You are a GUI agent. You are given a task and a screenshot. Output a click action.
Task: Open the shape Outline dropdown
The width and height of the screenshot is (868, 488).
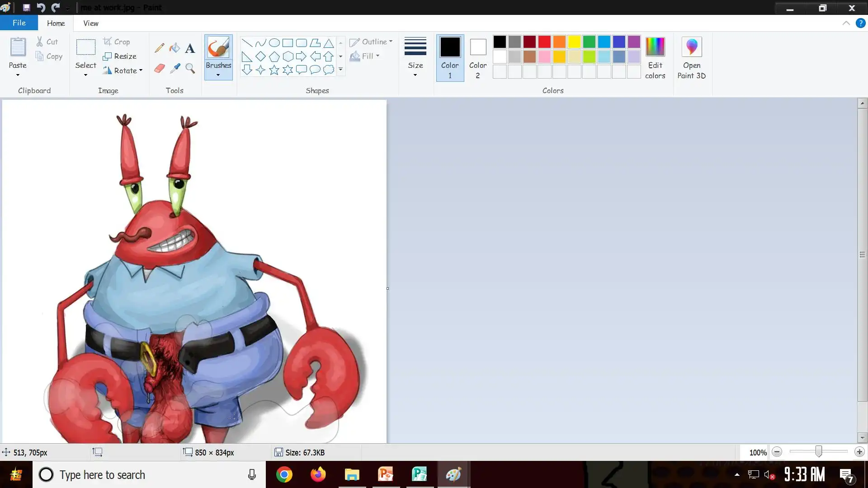click(371, 42)
